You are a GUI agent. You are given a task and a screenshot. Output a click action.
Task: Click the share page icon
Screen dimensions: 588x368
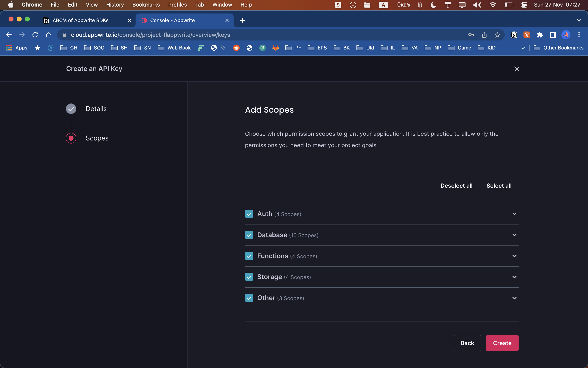484,35
